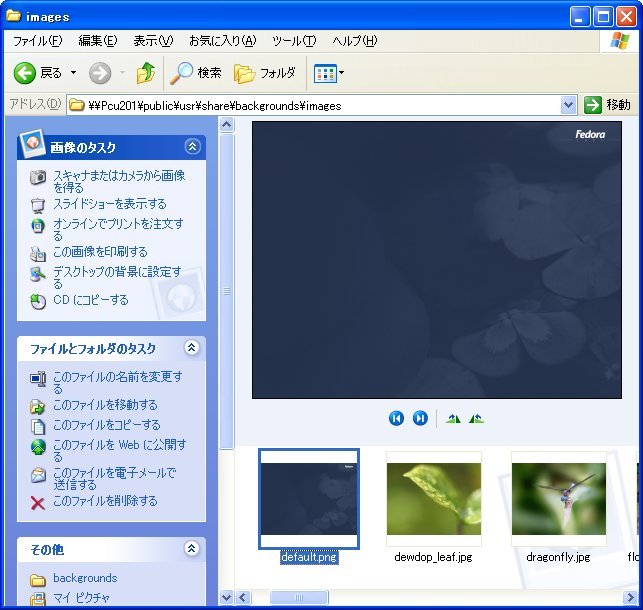Expand the address bar dropdown

coord(568,105)
